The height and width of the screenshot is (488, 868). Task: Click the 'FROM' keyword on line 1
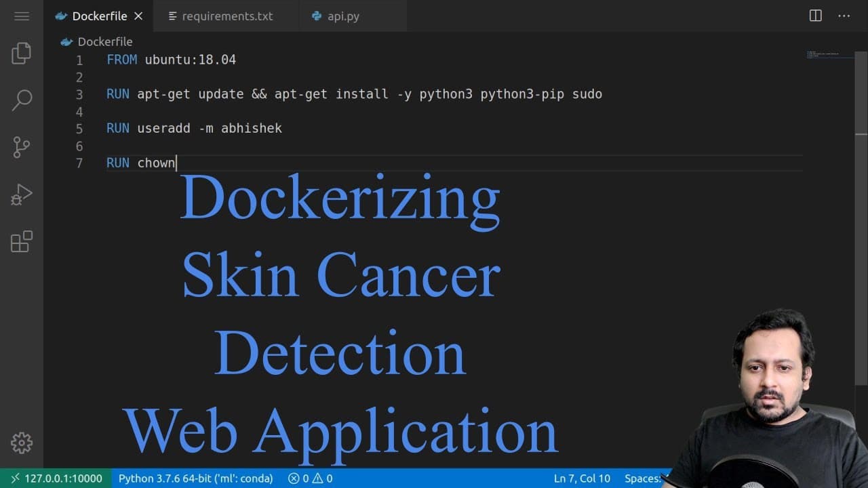pos(122,60)
